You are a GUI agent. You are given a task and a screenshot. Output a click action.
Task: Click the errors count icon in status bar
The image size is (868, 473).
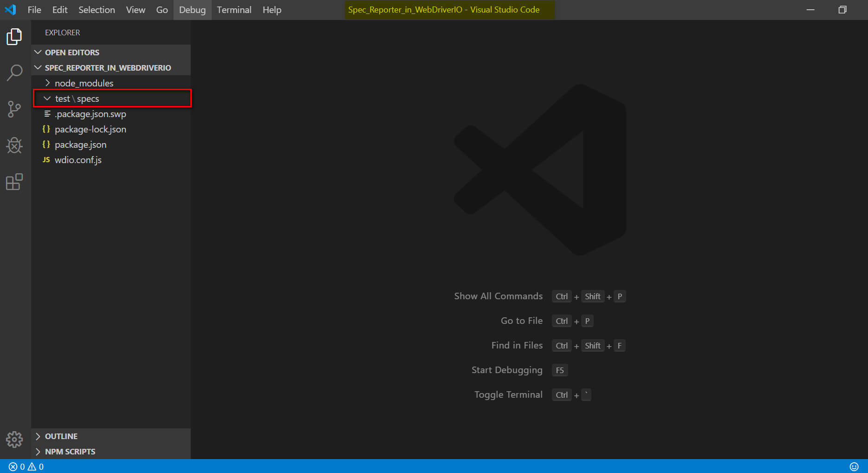13,466
